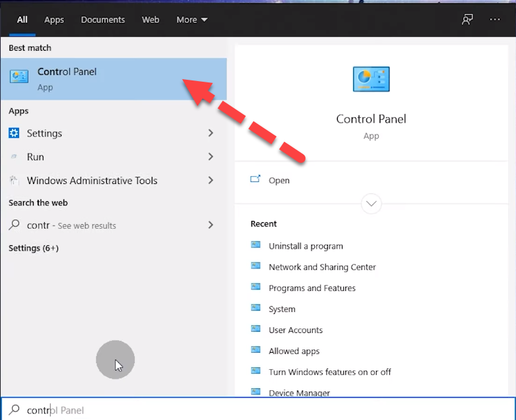
Task: Click the feedback person icon in header
Action: point(467,20)
